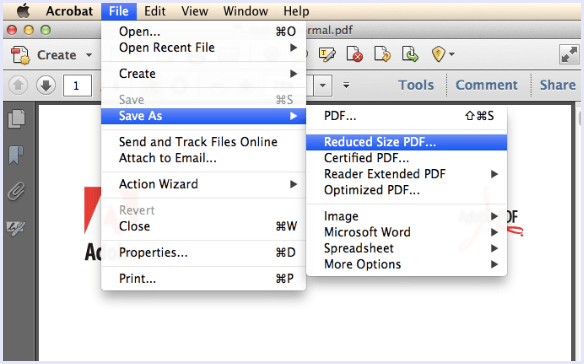Open the Apple menu
This screenshot has width=584, height=364.
coord(23,11)
